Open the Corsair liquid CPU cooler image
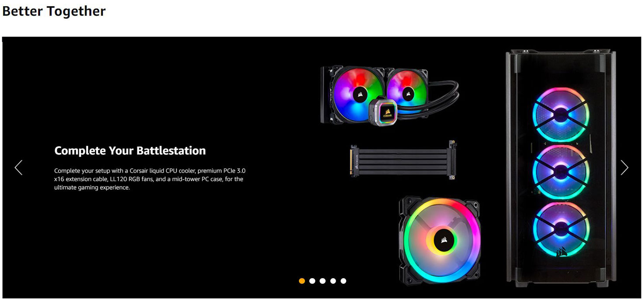This screenshot has width=644, height=300. (390, 95)
